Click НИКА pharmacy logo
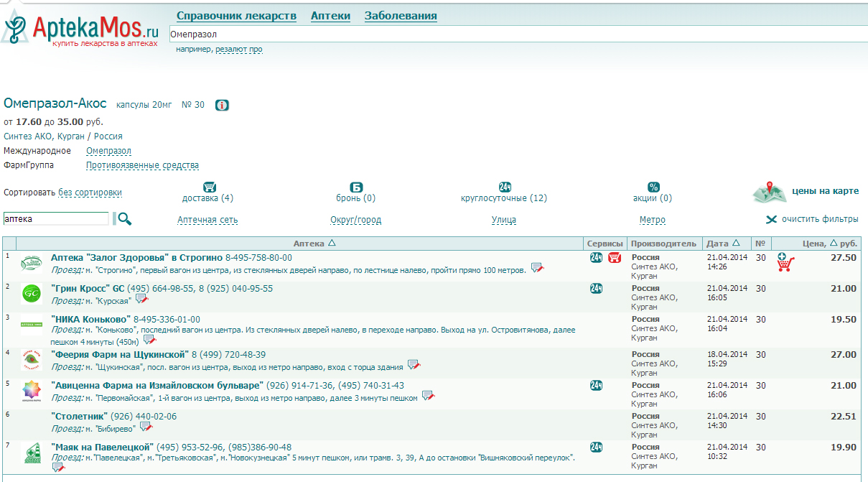 (31, 325)
